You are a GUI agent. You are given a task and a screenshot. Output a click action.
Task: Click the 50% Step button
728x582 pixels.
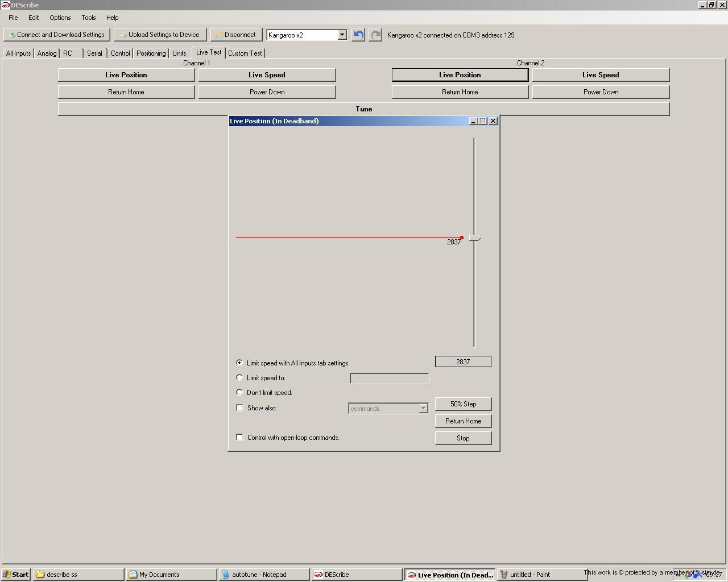click(463, 404)
